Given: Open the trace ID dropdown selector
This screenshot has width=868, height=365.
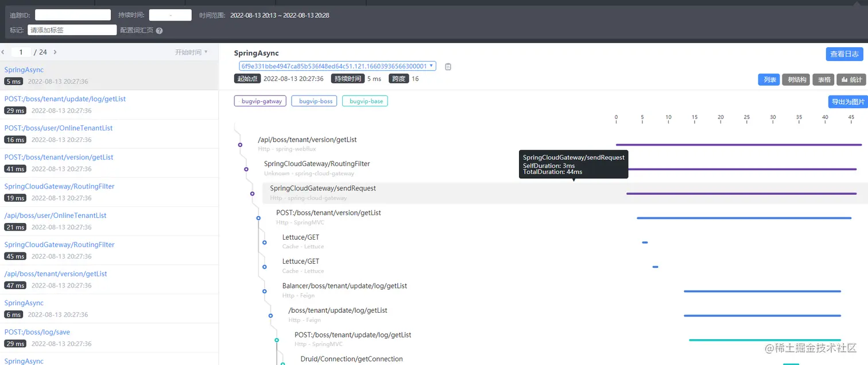Looking at the screenshot, I should 338,66.
